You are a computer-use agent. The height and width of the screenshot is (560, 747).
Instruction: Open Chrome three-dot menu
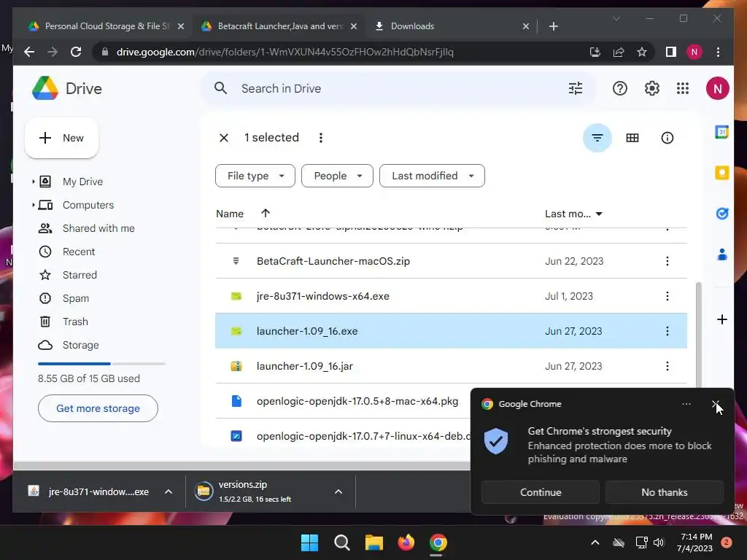tap(718, 52)
